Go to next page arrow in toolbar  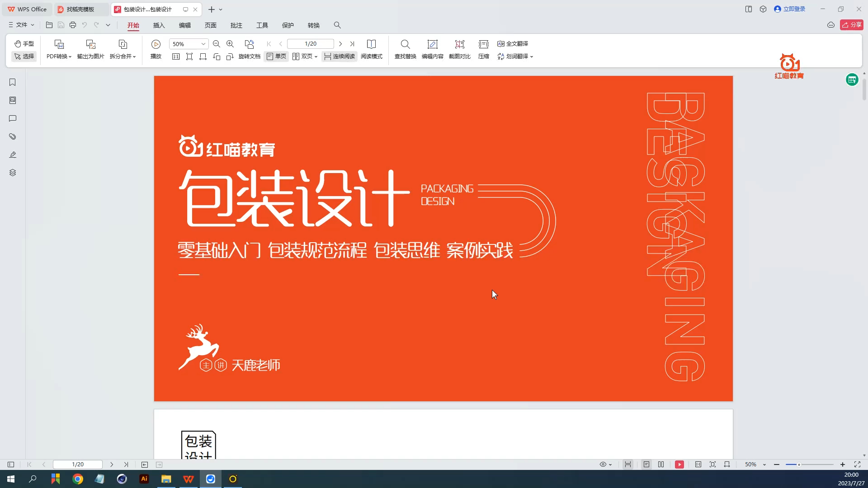[x=340, y=44]
